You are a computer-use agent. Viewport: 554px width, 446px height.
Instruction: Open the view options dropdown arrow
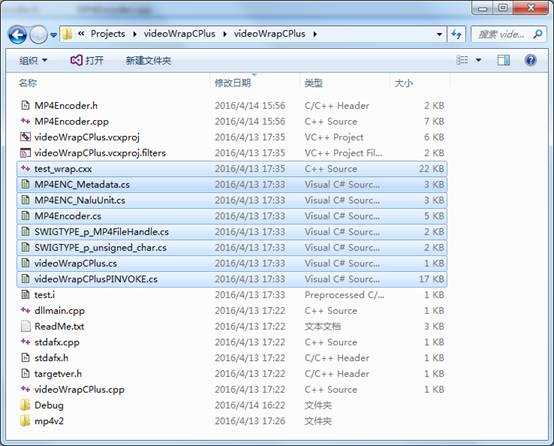pos(478,60)
